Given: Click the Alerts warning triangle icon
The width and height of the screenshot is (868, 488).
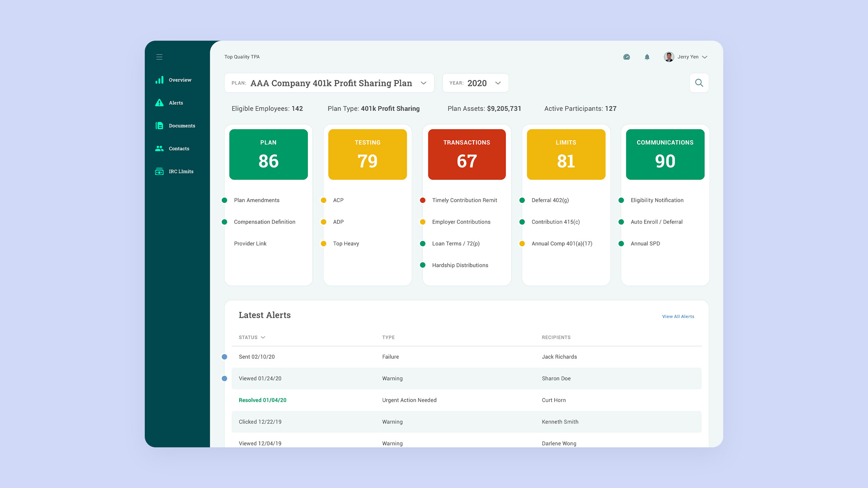Looking at the screenshot, I should pyautogui.click(x=159, y=103).
